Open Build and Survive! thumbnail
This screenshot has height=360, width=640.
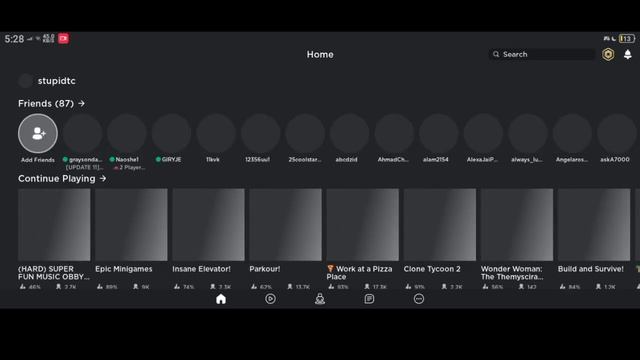tap(594, 224)
